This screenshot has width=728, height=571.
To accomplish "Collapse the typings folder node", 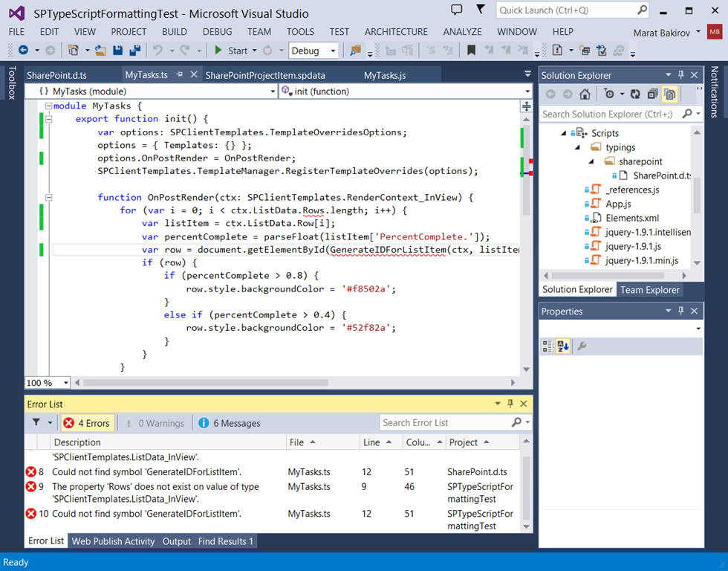I will pos(577,147).
